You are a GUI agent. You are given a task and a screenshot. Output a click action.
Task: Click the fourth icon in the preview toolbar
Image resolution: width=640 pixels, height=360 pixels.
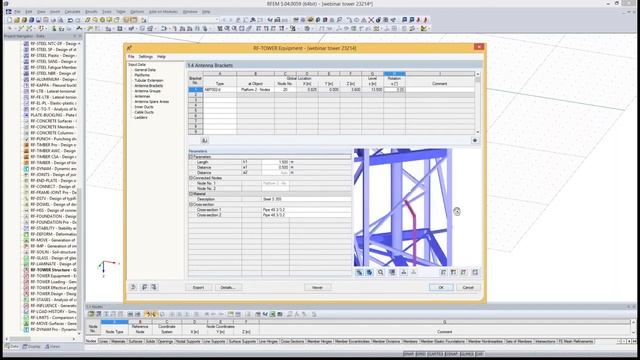coord(392,272)
